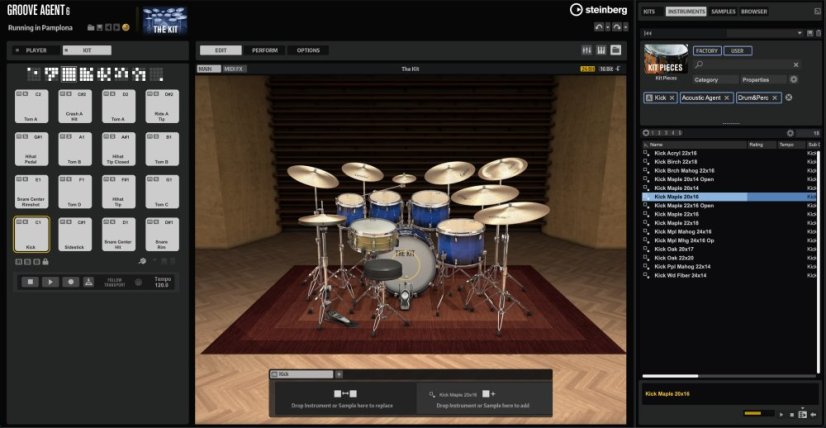Remove the Kick filter tag
Viewport: 826px width, 428px height.
[x=672, y=98]
